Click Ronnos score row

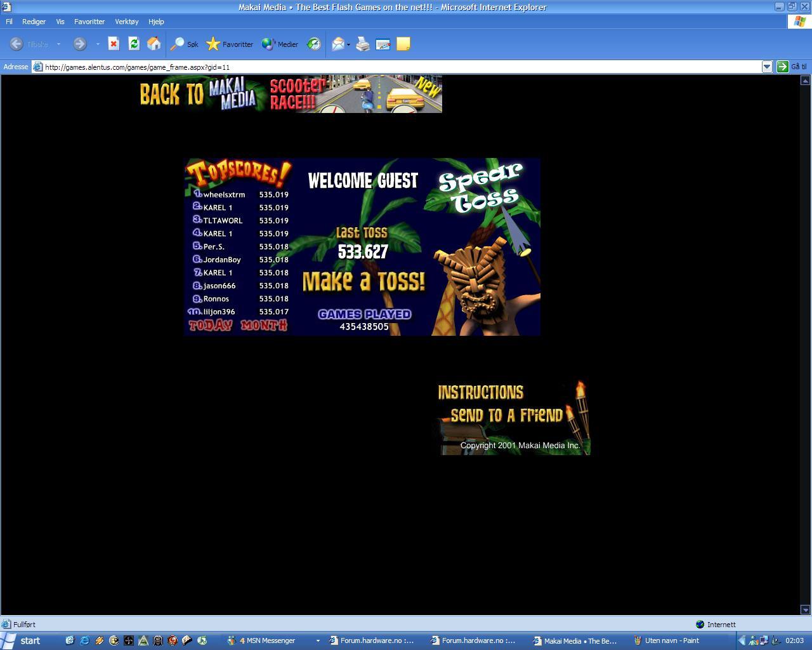[x=241, y=299]
